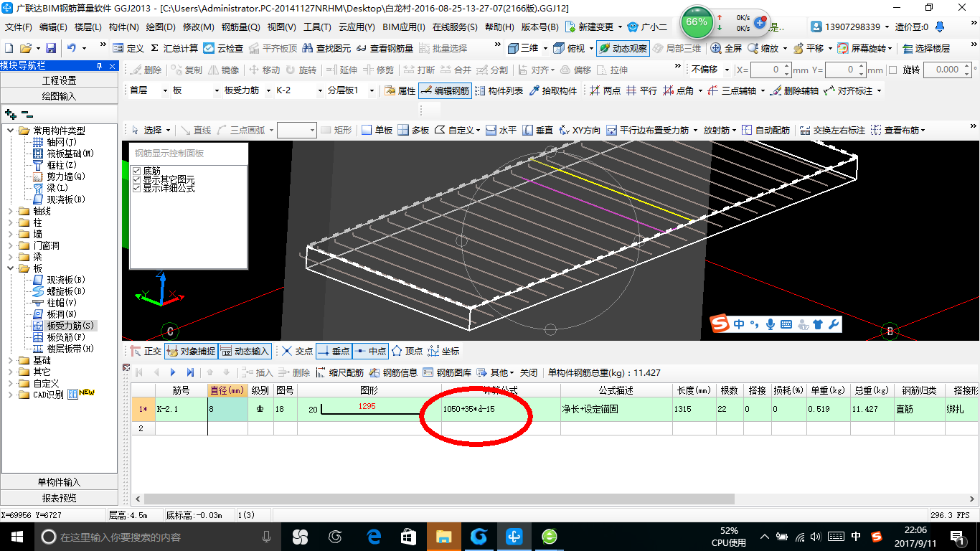Viewport: 980px width, 551px height.
Task: Select the 平移 pan tool
Action: 809,48
